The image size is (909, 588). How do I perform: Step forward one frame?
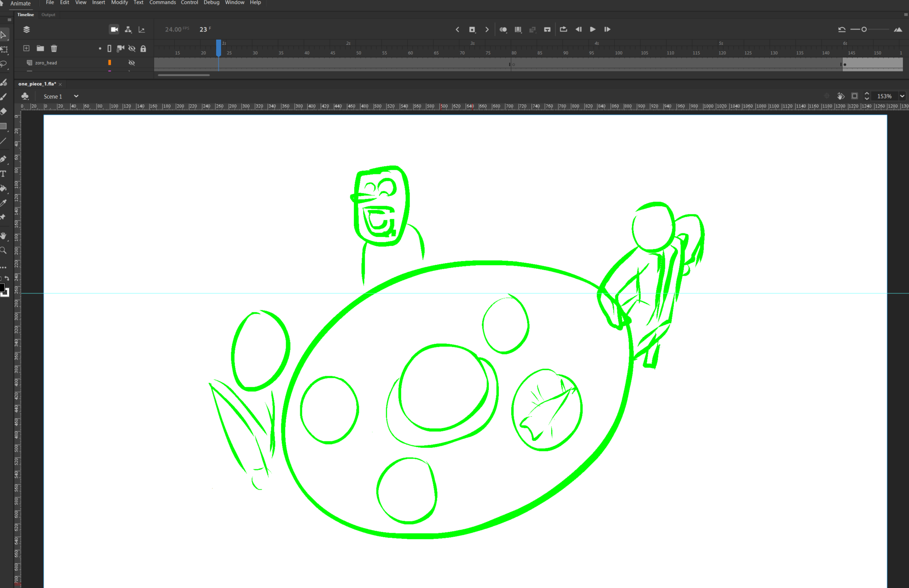point(607,29)
